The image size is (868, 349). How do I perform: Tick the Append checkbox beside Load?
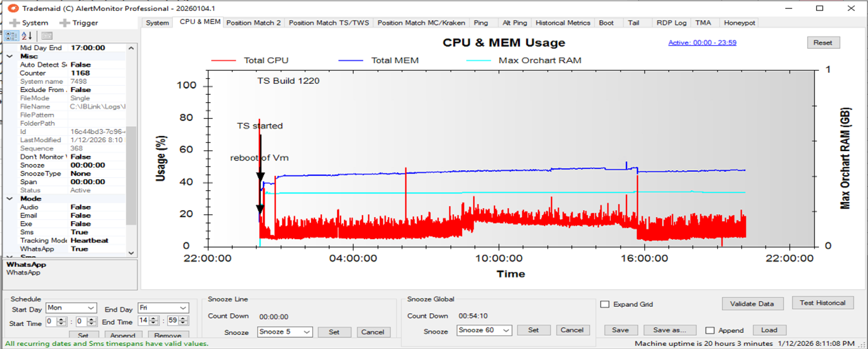tap(710, 330)
